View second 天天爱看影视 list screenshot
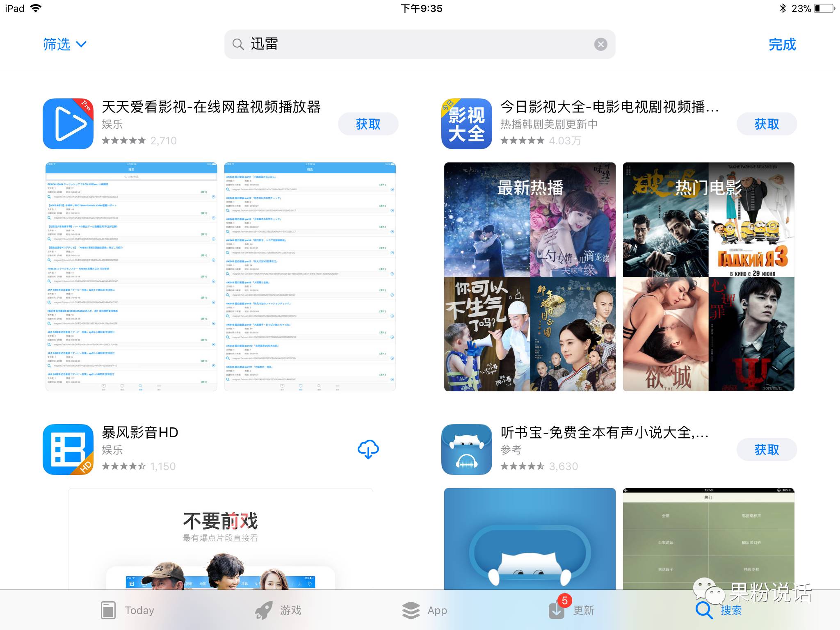This screenshot has width=840, height=630. 310,277
